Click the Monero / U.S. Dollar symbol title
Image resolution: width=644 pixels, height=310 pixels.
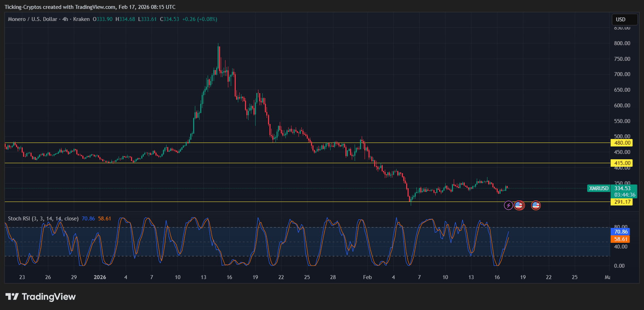pyautogui.click(x=32, y=19)
